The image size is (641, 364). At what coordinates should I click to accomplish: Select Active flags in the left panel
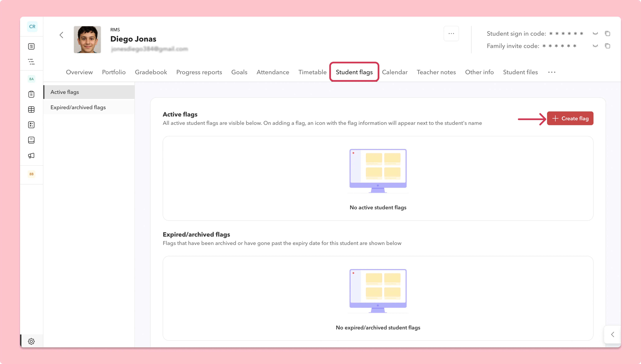click(x=89, y=92)
